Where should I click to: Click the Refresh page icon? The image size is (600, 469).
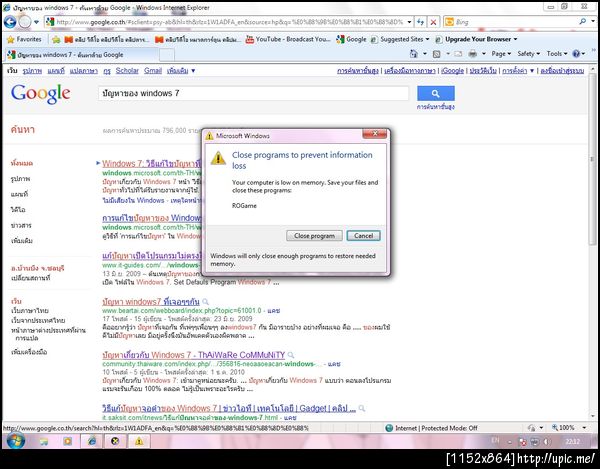pos(420,22)
